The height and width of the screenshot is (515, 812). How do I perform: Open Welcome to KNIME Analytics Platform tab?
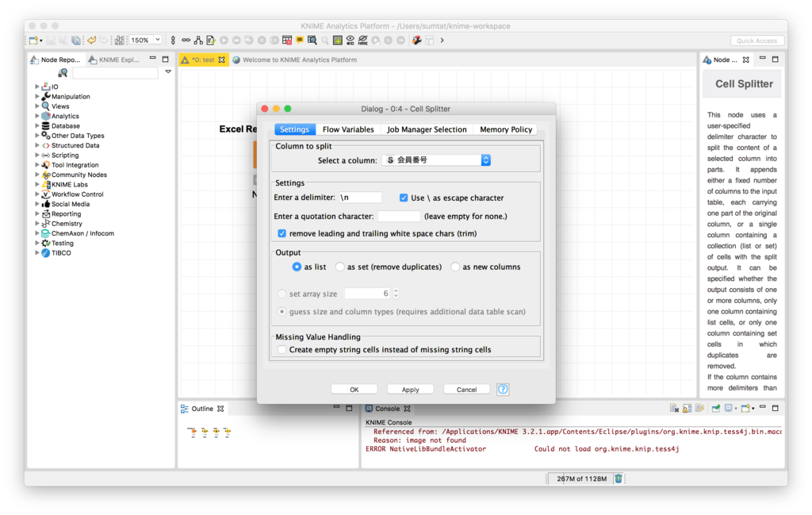295,60
